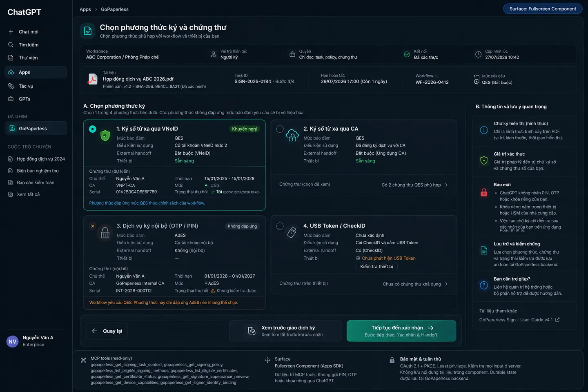This screenshot has width=588, height=392.
Task: Click the cloud CA remote signing icon
Action: click(x=292, y=135)
